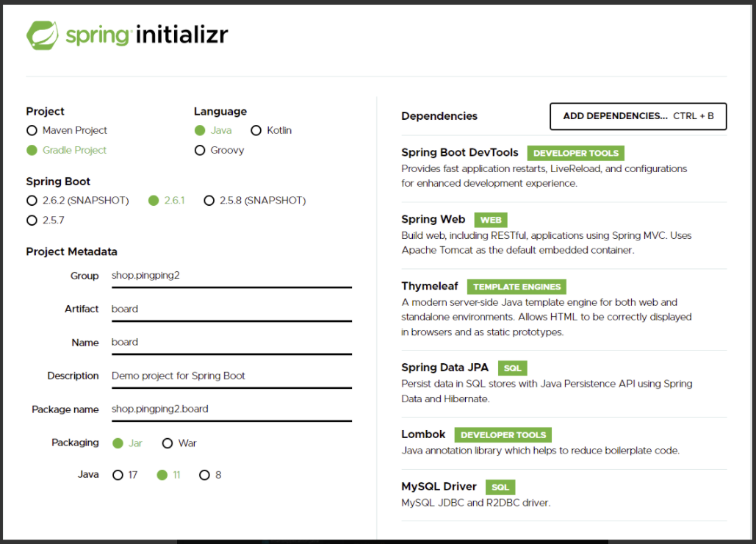The height and width of the screenshot is (544, 756).
Task: Click the Spring Initializr leaf logo
Action: point(43,35)
